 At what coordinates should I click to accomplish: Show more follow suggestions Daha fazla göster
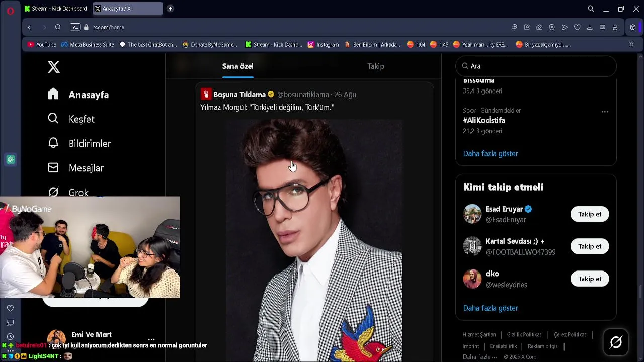491,308
